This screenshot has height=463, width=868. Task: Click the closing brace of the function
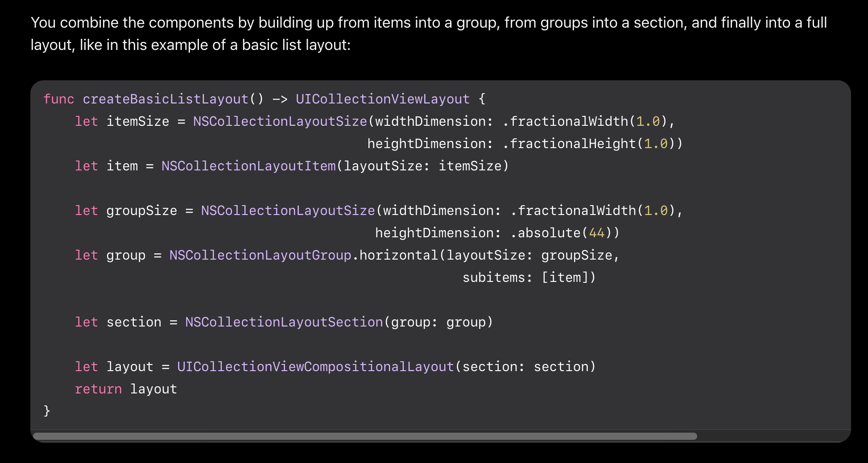click(x=47, y=410)
